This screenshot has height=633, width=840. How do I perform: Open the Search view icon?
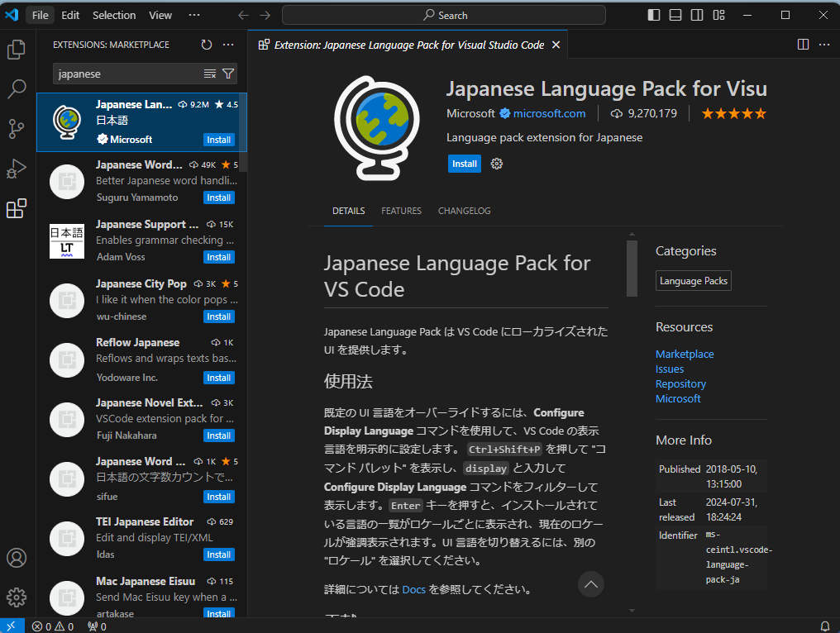pyautogui.click(x=17, y=89)
